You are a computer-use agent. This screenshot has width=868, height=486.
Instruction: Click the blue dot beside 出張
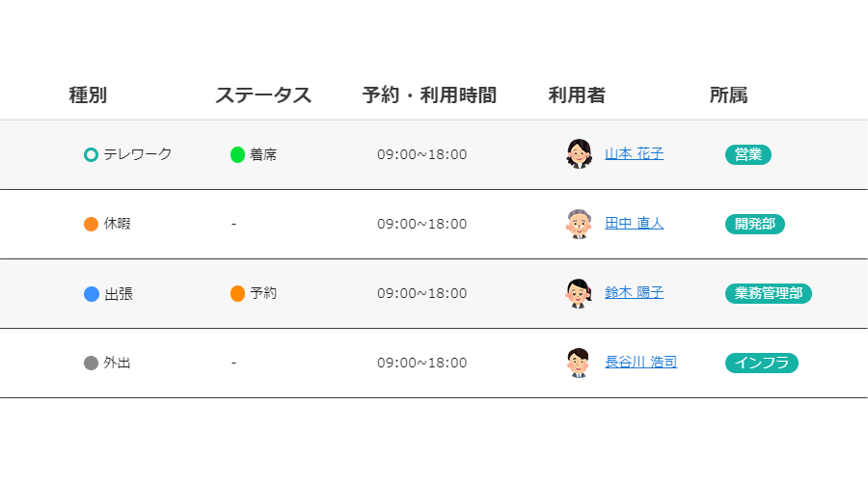pos(92,294)
